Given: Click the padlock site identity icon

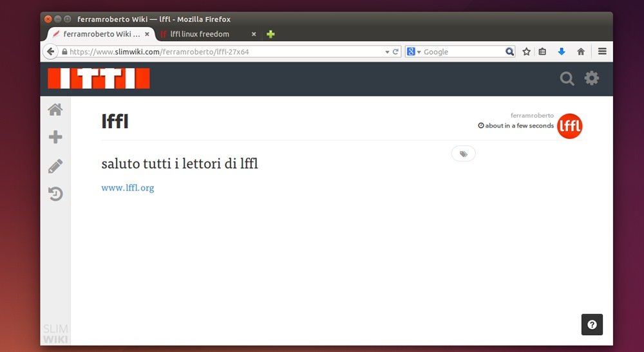Looking at the screenshot, I should click(x=64, y=51).
